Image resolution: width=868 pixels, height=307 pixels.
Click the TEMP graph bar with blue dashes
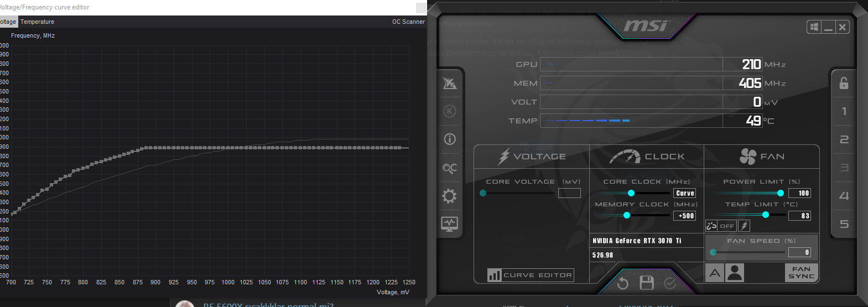coord(631,121)
